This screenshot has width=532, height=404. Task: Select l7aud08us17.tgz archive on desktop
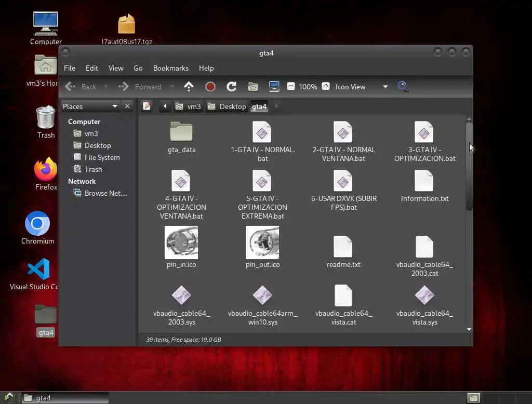pyautogui.click(x=127, y=29)
